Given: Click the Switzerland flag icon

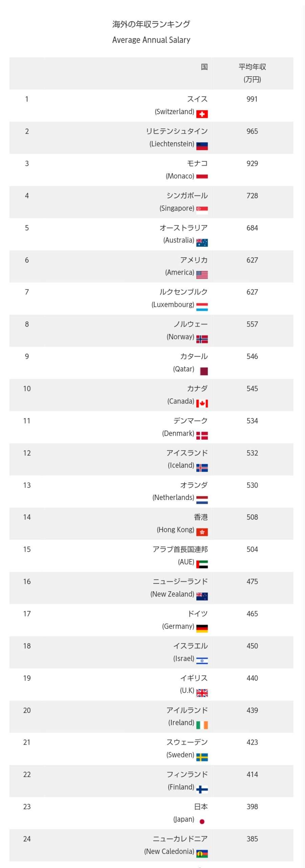Looking at the screenshot, I should pos(202,114).
